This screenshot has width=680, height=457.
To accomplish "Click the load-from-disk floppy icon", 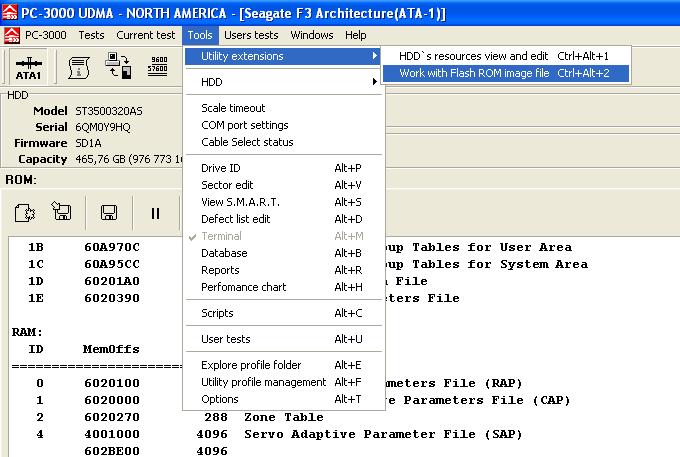I will click(x=62, y=211).
